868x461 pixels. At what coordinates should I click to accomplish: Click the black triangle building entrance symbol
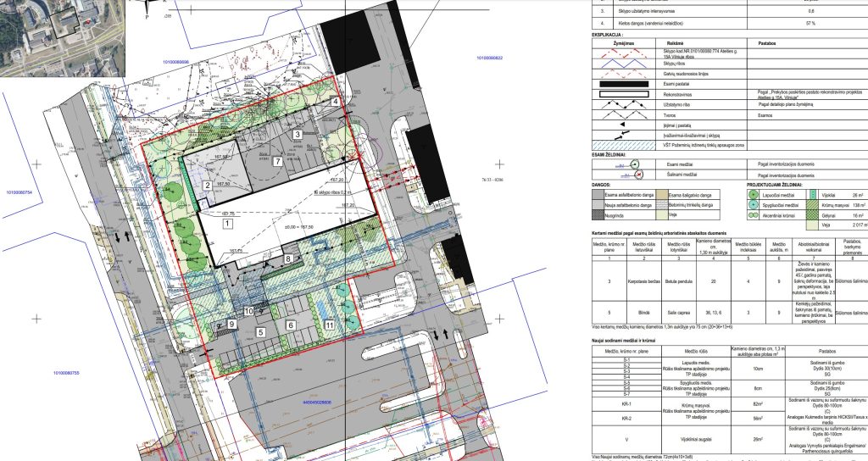point(624,125)
